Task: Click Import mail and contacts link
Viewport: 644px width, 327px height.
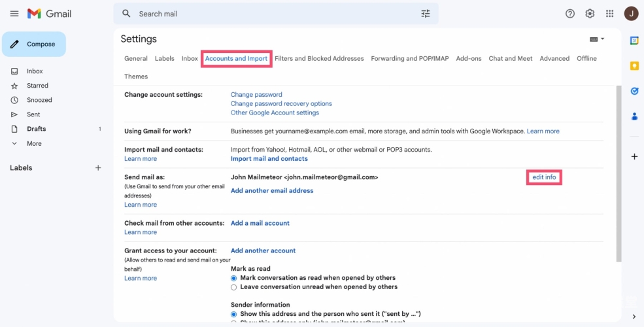Action: [x=269, y=158]
